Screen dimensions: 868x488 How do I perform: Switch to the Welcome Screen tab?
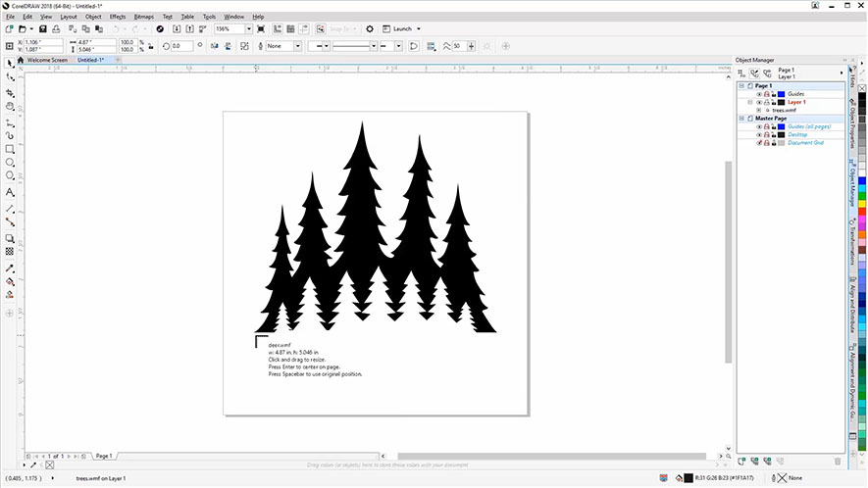[46, 60]
